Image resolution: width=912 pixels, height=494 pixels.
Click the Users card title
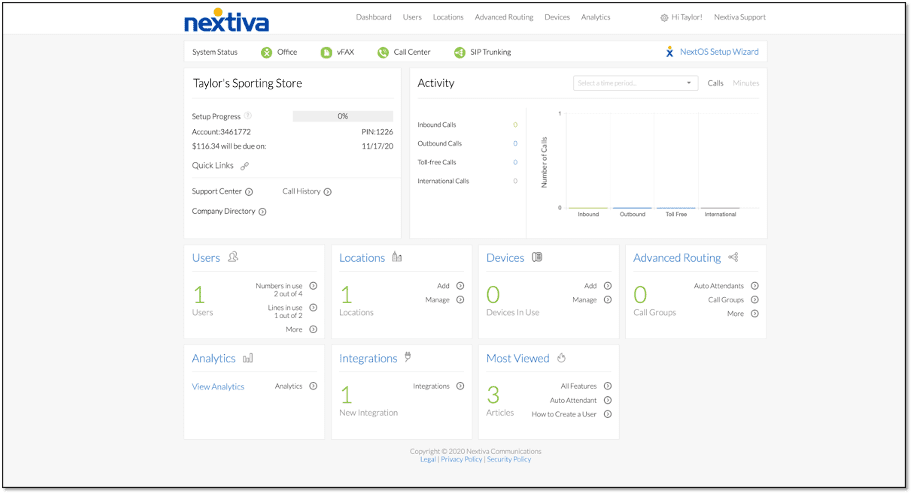click(x=206, y=258)
